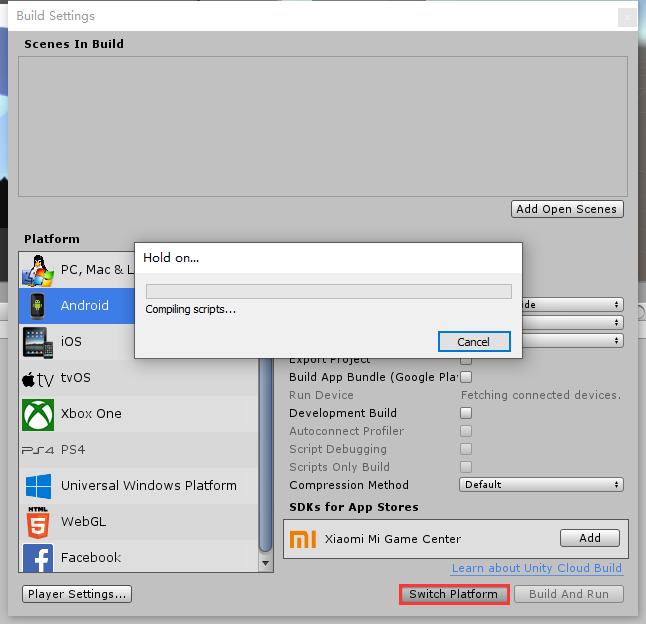Screen dimensions: 646x624
Task: Toggle the Autoconnect Profiler checkbox
Action: pos(466,431)
